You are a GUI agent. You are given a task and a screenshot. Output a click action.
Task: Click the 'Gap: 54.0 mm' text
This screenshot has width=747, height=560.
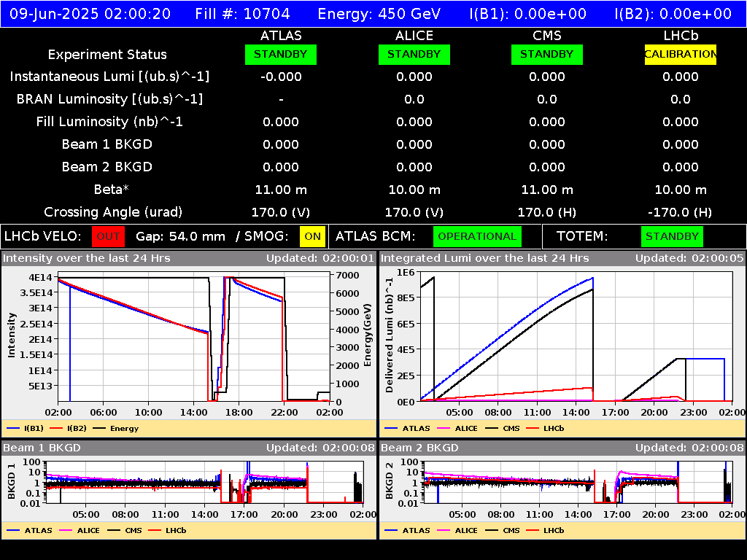tap(181, 237)
